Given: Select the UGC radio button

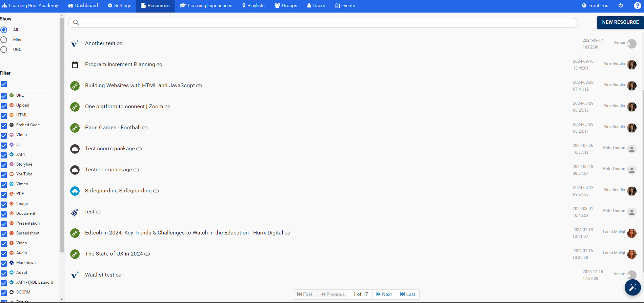Looking at the screenshot, I should pos(4,50).
